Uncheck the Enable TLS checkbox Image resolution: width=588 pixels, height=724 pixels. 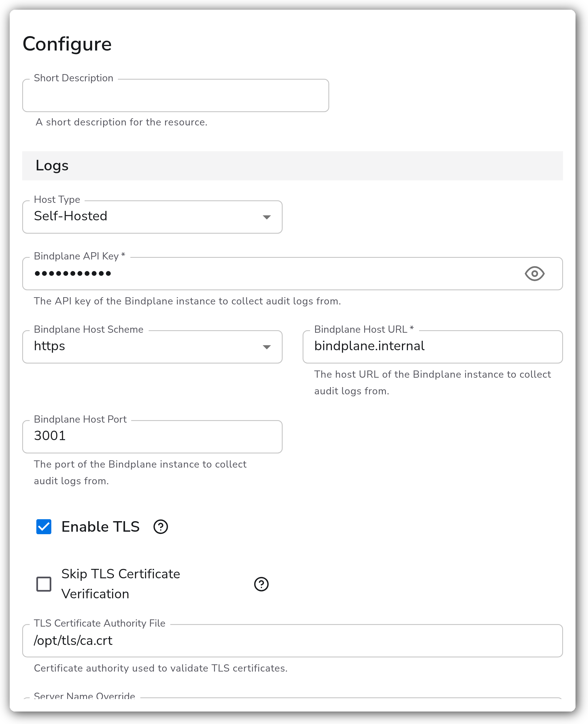click(44, 527)
